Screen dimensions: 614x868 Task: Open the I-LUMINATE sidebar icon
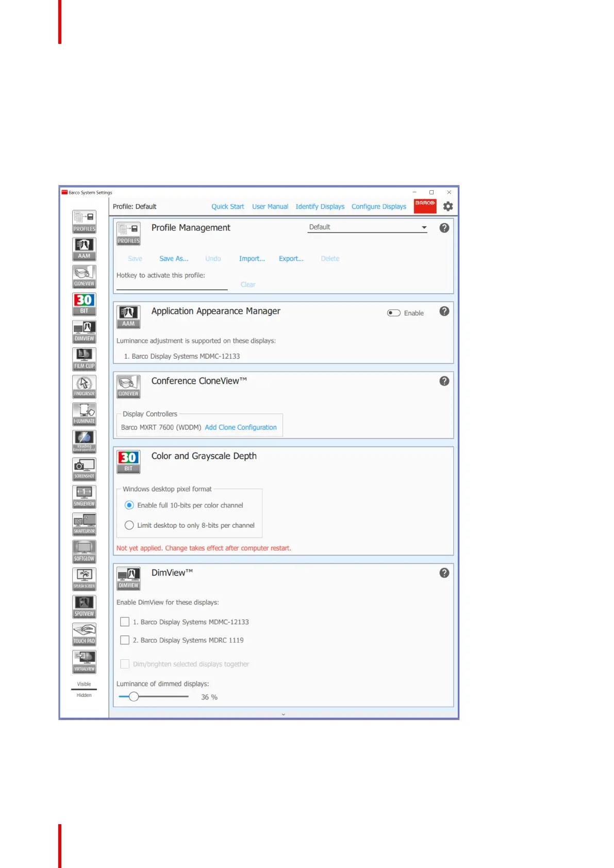tap(84, 414)
